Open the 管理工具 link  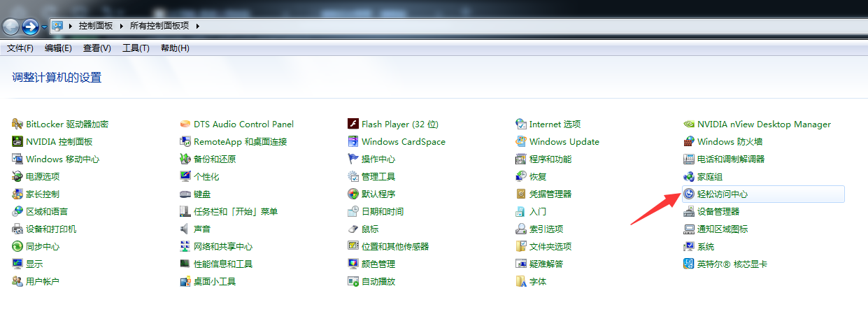[x=378, y=176]
